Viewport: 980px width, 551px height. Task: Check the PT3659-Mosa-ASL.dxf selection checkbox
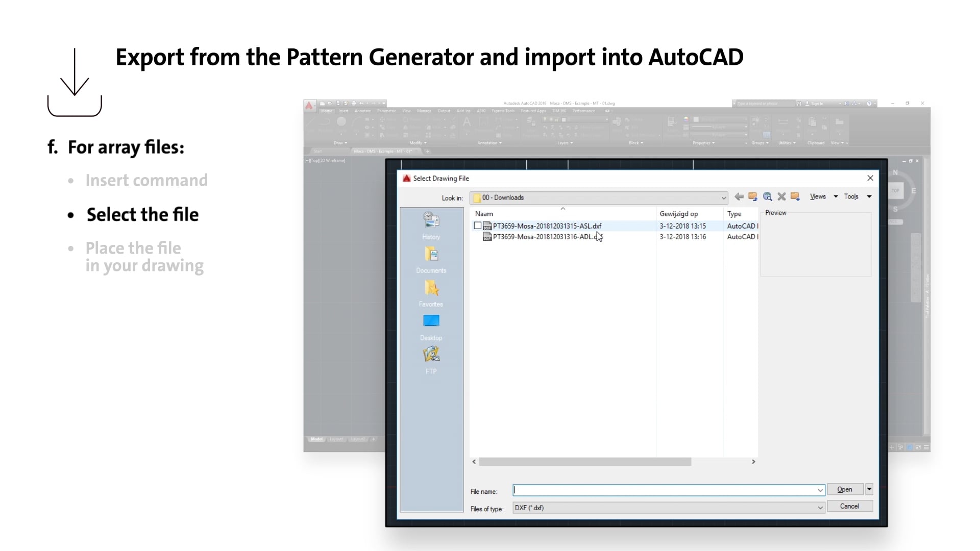[478, 226]
